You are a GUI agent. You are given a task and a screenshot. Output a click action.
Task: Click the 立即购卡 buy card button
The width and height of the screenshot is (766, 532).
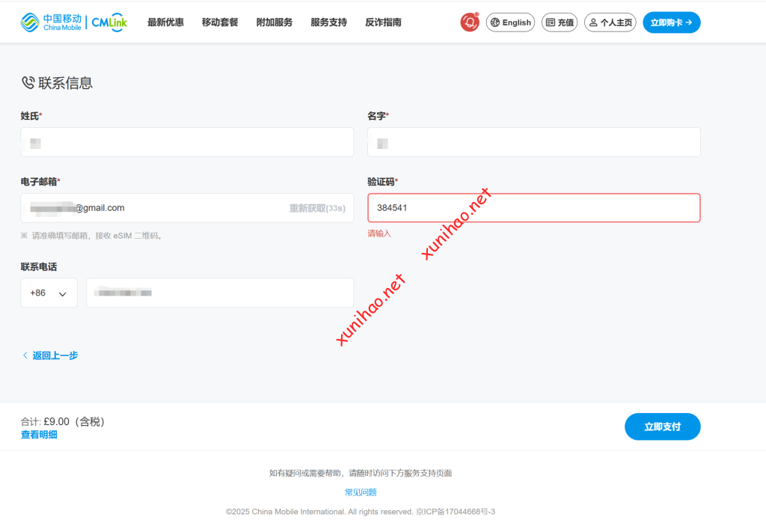pyautogui.click(x=671, y=22)
